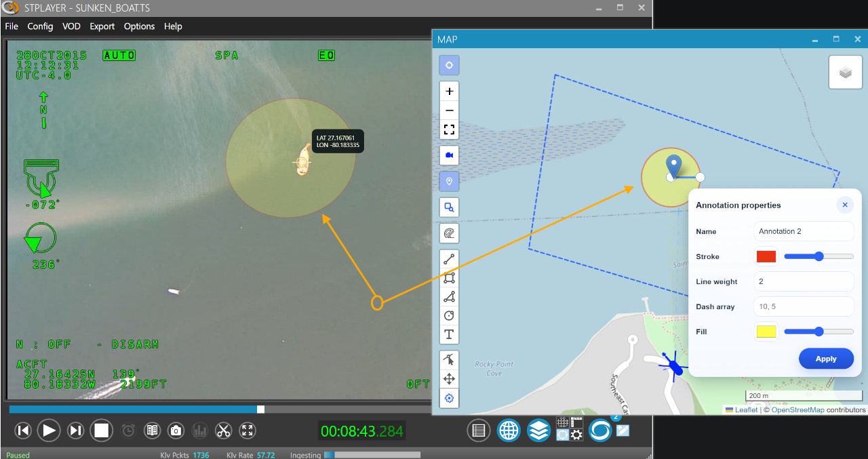
Task: Zoom in on the map
Action: tap(449, 91)
